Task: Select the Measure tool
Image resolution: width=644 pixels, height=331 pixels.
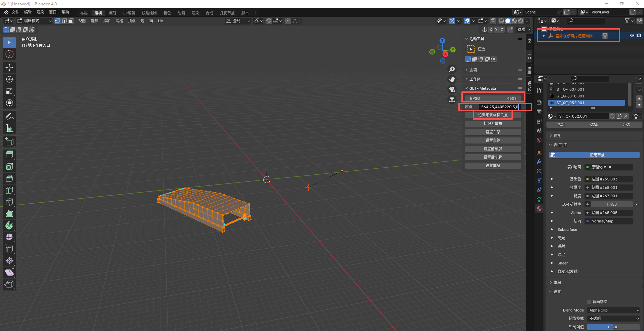Action: pos(9,128)
